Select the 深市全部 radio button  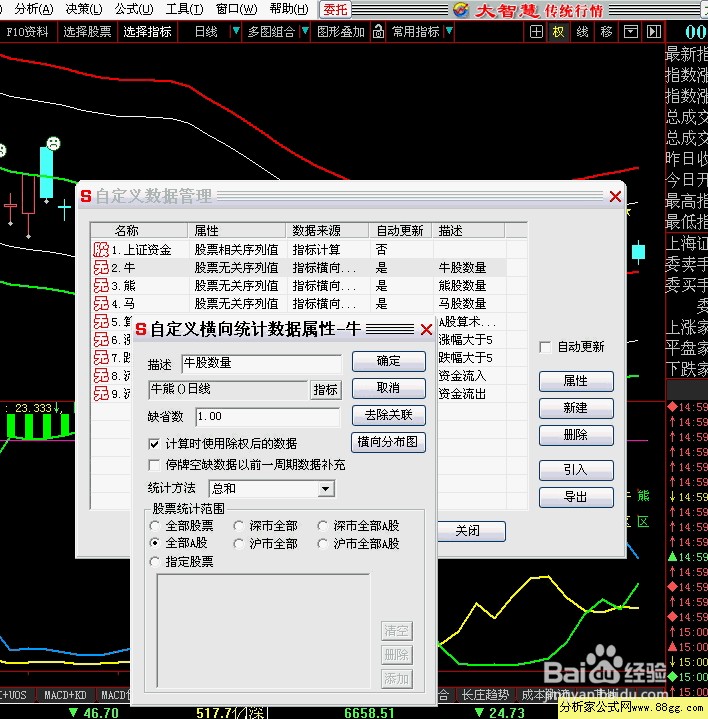click(x=238, y=525)
